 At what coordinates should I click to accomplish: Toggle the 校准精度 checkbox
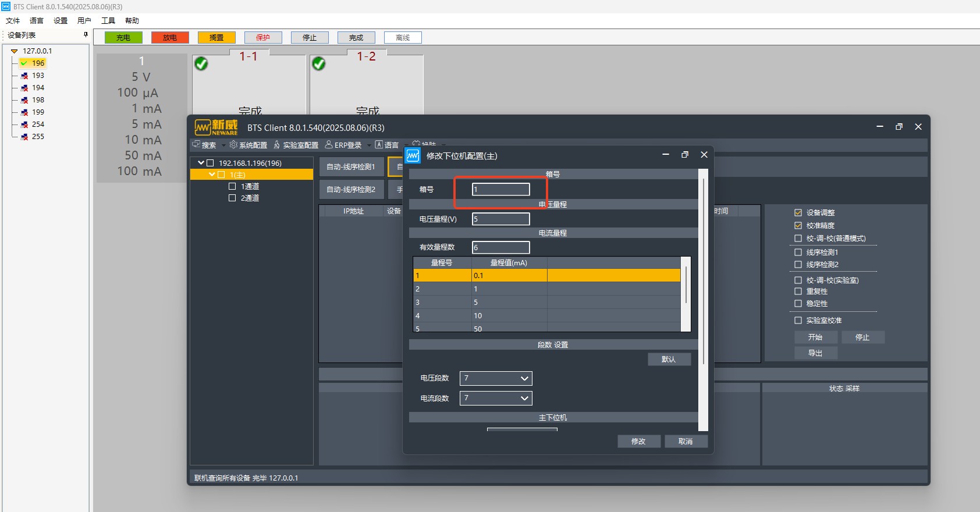798,225
